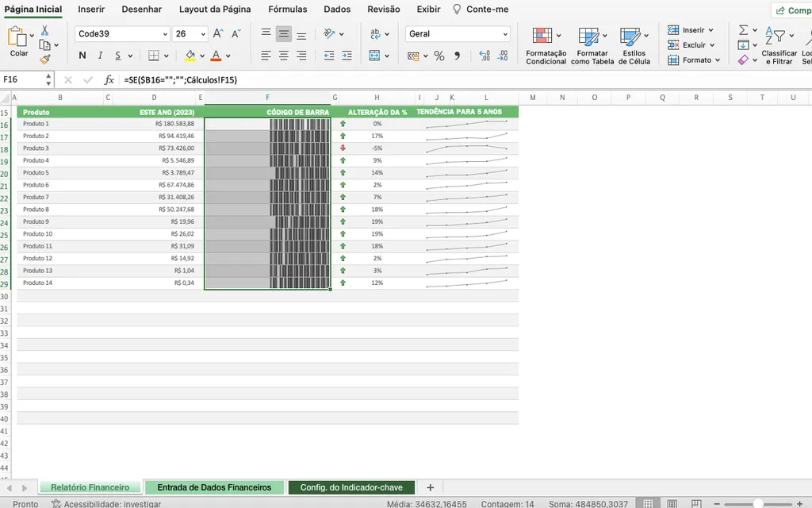Screen dimensions: 812x508
Task: Open Formatação Condicional
Action: [546, 45]
